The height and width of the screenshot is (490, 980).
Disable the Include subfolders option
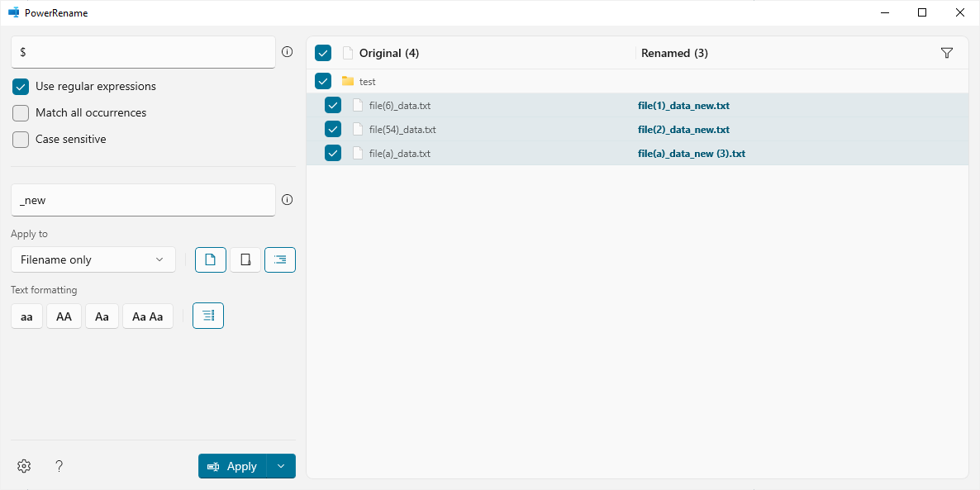click(x=279, y=259)
